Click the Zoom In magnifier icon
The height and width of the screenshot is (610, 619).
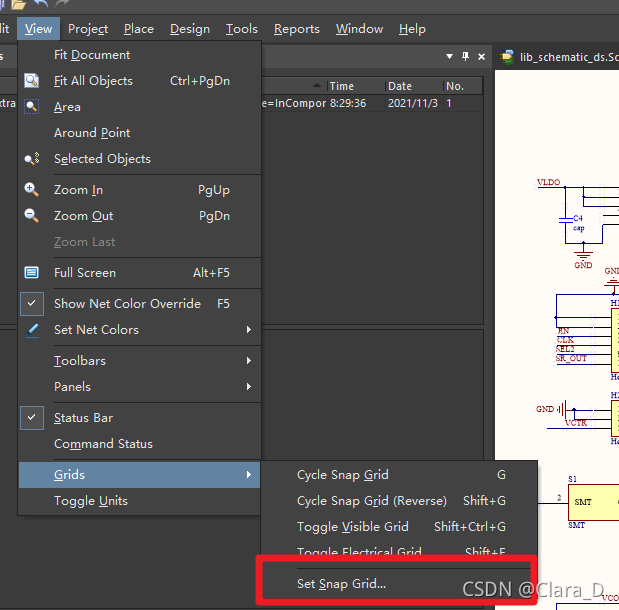32,190
